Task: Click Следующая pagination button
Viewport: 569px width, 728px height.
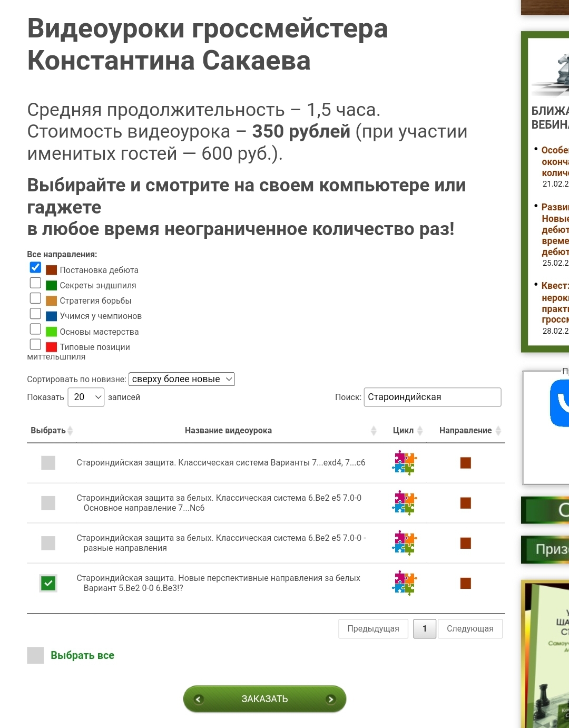Action: tap(470, 628)
